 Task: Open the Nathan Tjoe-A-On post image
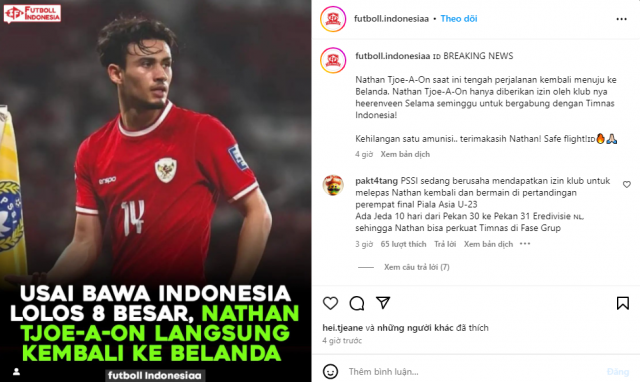[x=156, y=191]
